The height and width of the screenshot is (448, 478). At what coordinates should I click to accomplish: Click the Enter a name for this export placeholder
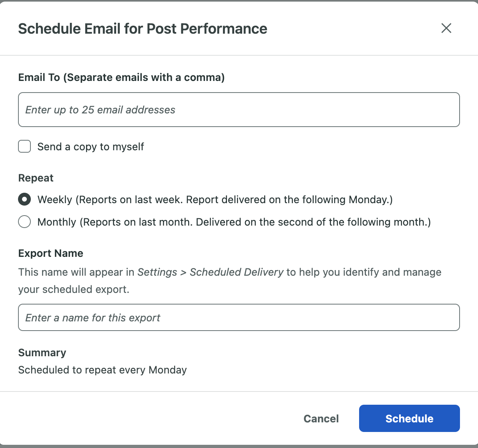93,317
